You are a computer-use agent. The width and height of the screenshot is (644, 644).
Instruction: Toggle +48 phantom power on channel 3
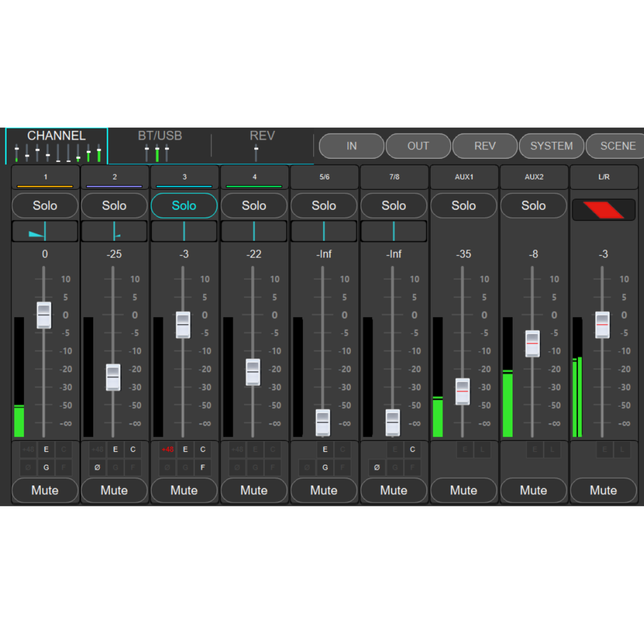tap(167, 449)
